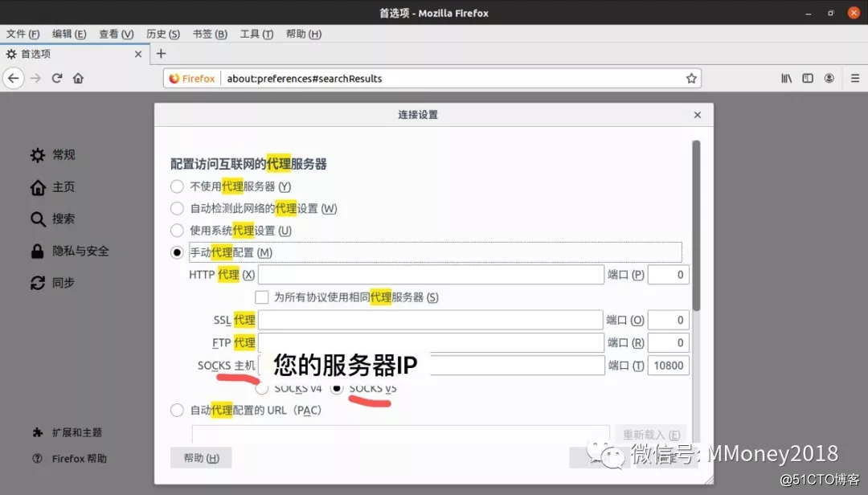Open 扩展和主题 extensions and themes
The width and height of the screenshot is (868, 495).
coord(67,432)
